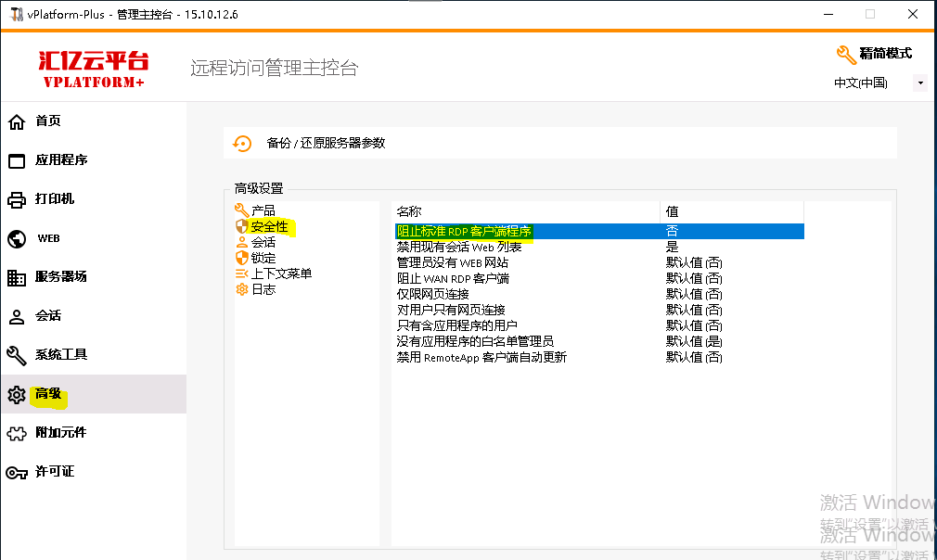Click the Add-ons puzzle piece icon
This screenshot has width=937, height=560.
tap(16, 433)
